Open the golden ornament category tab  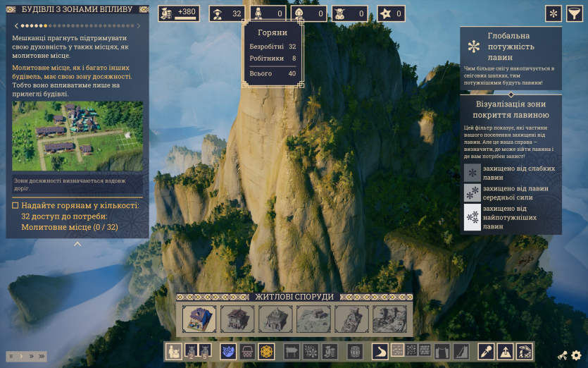[x=267, y=350]
